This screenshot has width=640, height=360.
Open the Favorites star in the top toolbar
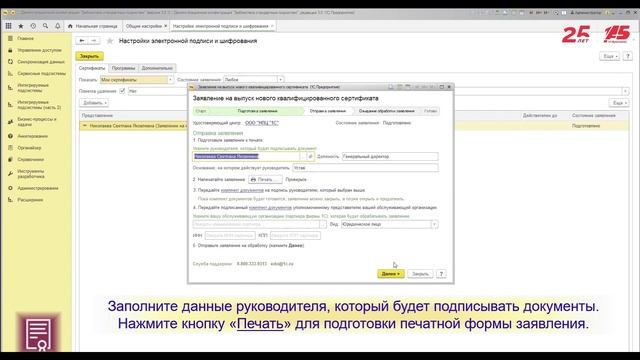click(x=20, y=26)
